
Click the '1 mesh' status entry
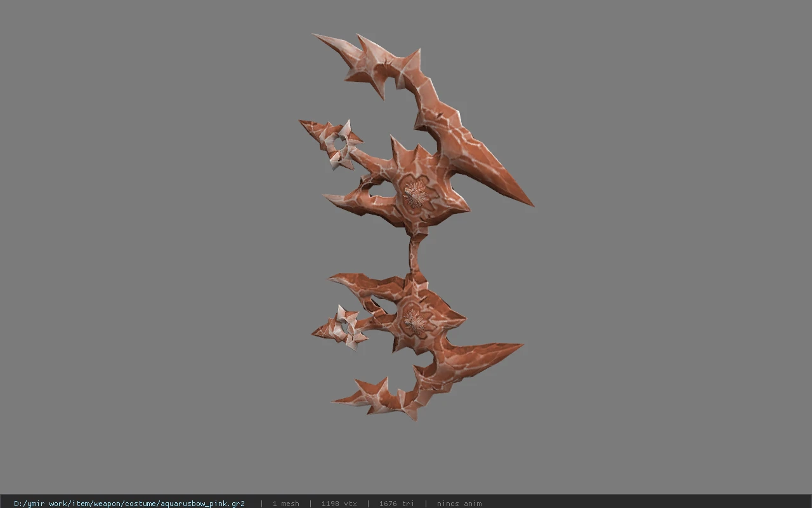(x=286, y=504)
